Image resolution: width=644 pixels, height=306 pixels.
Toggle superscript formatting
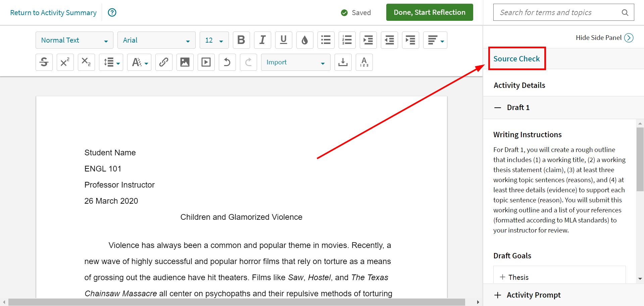point(65,62)
